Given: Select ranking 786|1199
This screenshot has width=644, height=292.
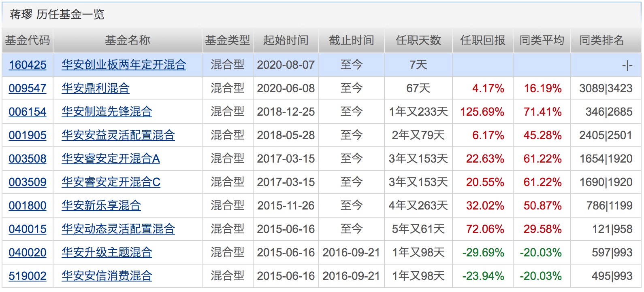Looking at the screenshot, I should (x=609, y=205).
